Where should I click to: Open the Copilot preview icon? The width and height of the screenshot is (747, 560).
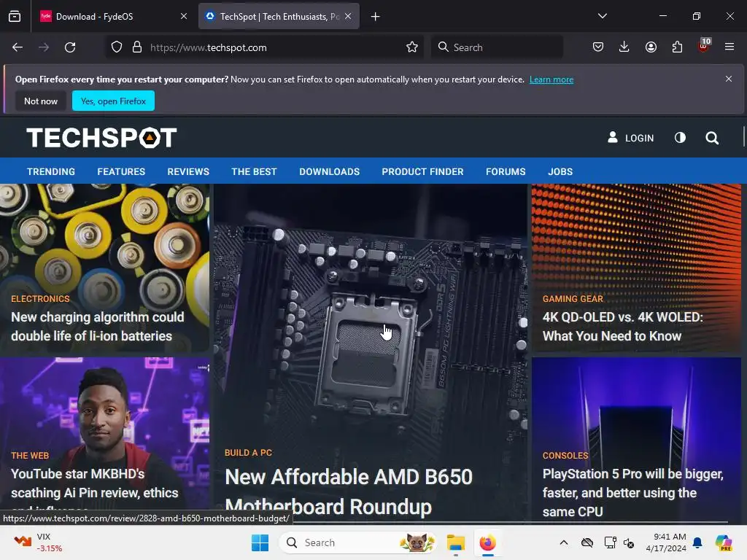[x=724, y=542]
